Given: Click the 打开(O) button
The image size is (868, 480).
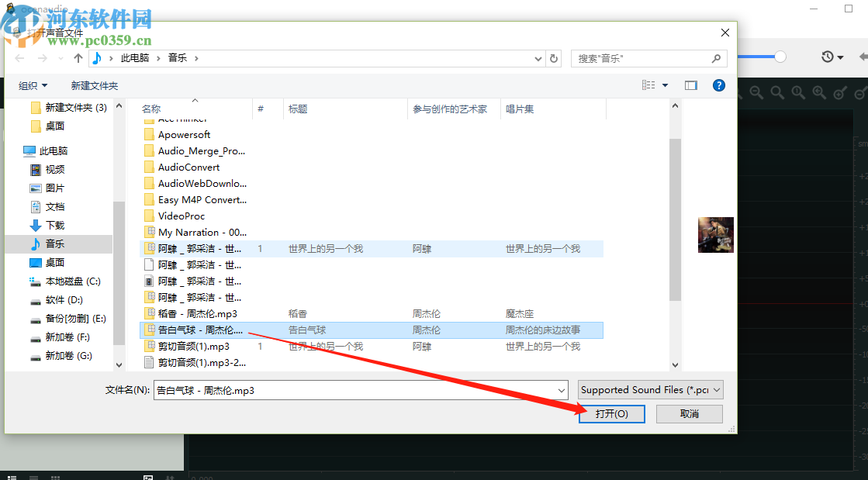Looking at the screenshot, I should click(x=612, y=413).
